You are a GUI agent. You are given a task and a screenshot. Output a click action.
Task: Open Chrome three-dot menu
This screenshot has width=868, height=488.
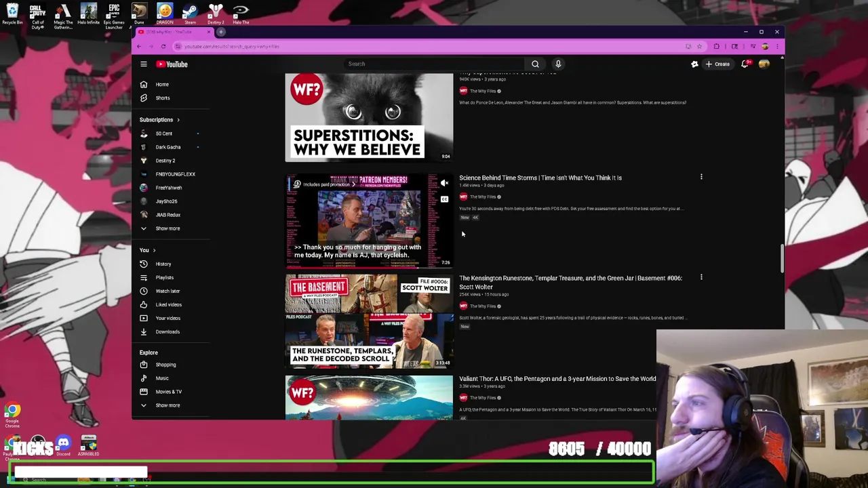(x=777, y=46)
